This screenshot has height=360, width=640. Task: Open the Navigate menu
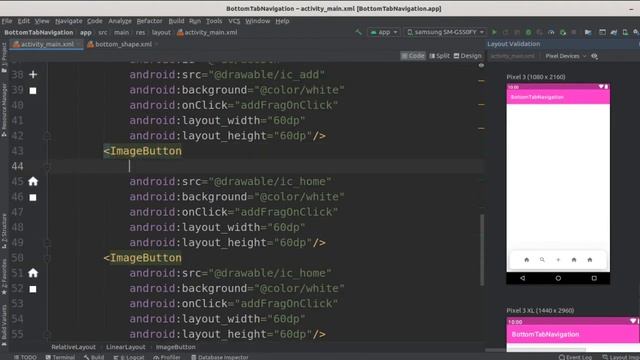[x=69, y=21]
